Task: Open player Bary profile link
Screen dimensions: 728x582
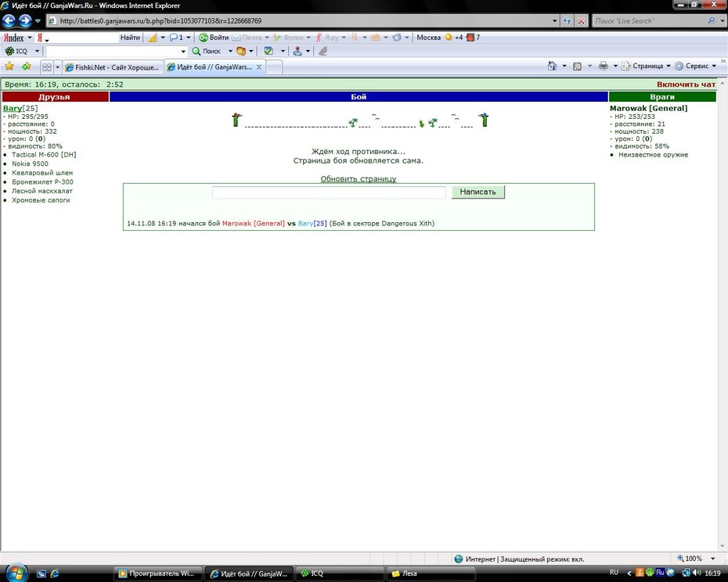Action: tap(12, 108)
